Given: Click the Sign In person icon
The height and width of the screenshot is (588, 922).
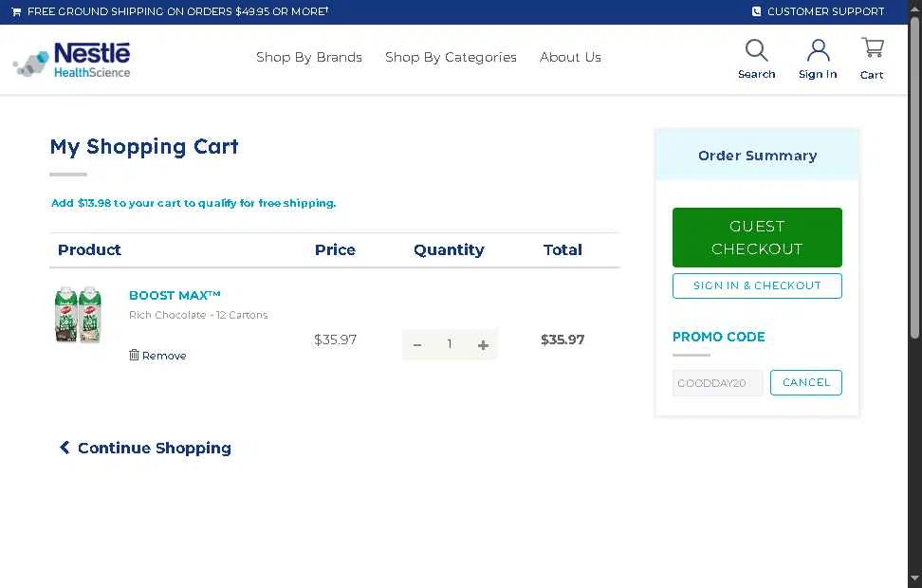Looking at the screenshot, I should click(x=818, y=50).
